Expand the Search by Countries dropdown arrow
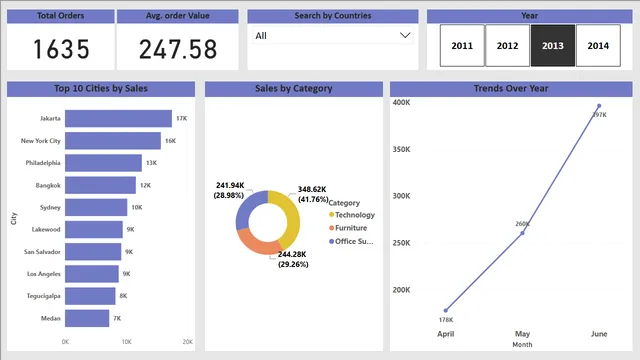This screenshot has width=640, height=360. tap(405, 36)
